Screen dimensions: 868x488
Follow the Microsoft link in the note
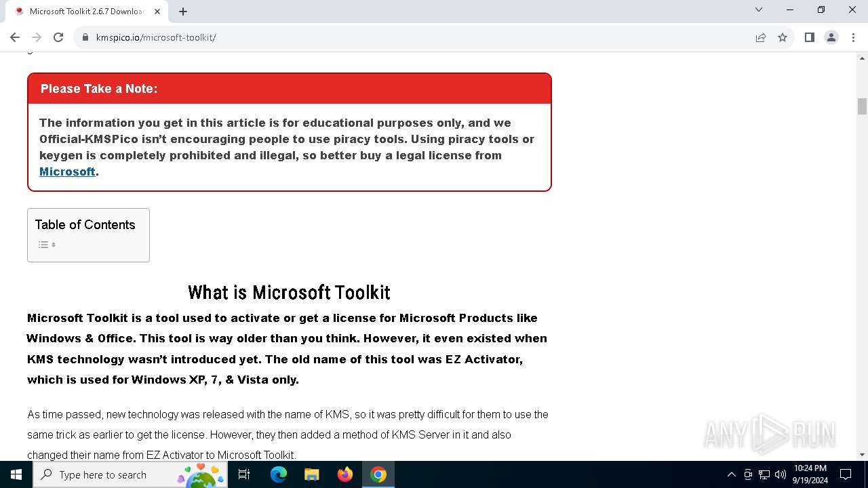[x=67, y=171]
